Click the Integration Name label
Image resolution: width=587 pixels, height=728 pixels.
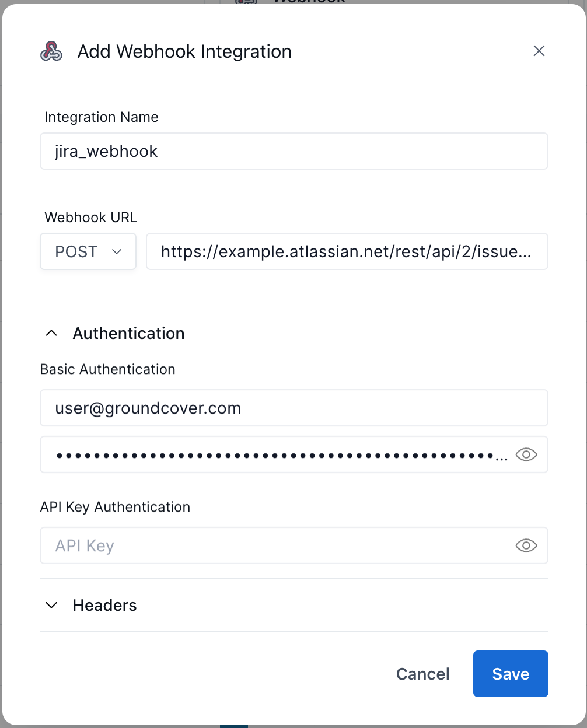[x=102, y=117]
